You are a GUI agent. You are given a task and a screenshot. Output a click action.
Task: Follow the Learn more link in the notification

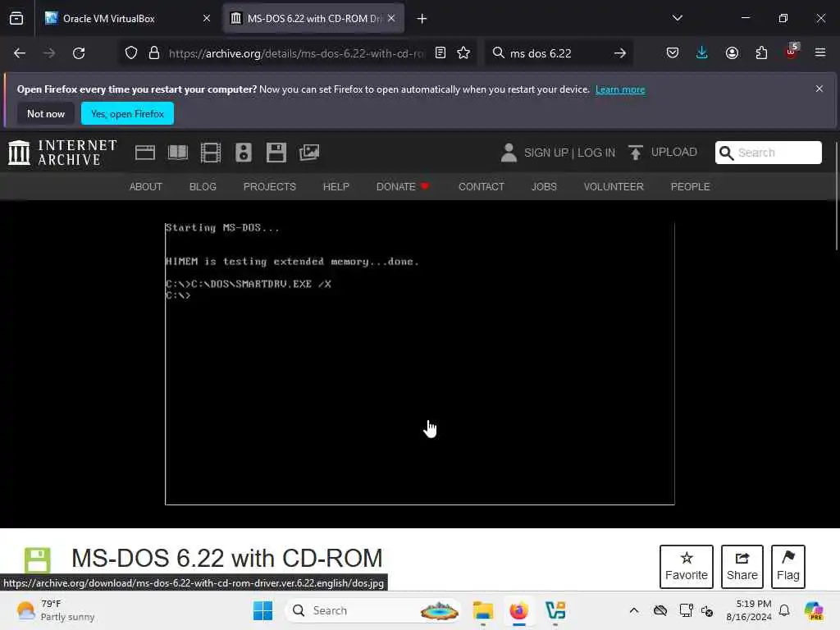(620, 89)
